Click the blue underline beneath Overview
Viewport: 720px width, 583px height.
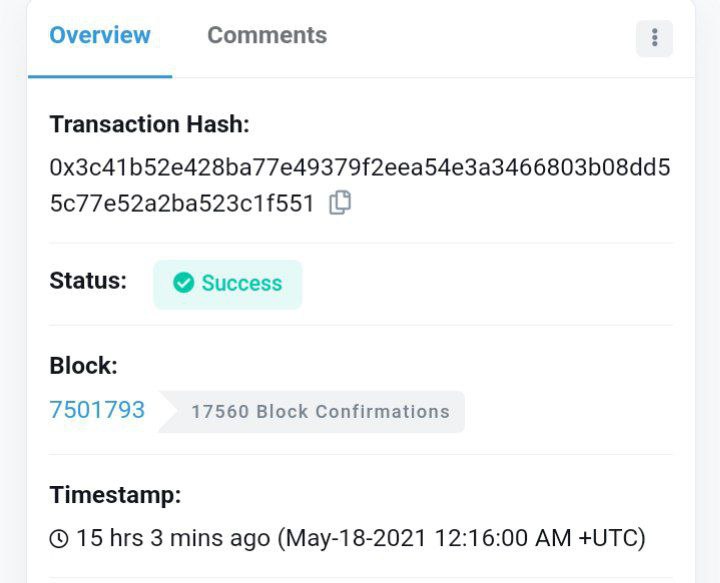100,76
